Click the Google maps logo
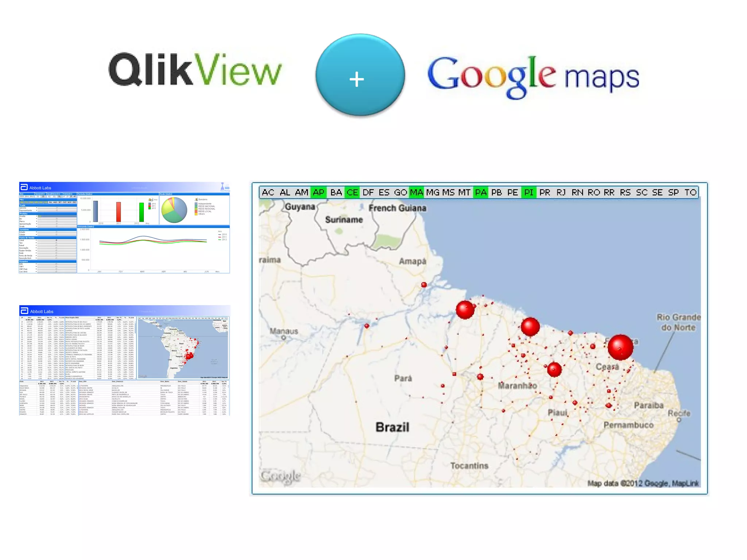Screen dimensions: 747x560 (x=533, y=76)
